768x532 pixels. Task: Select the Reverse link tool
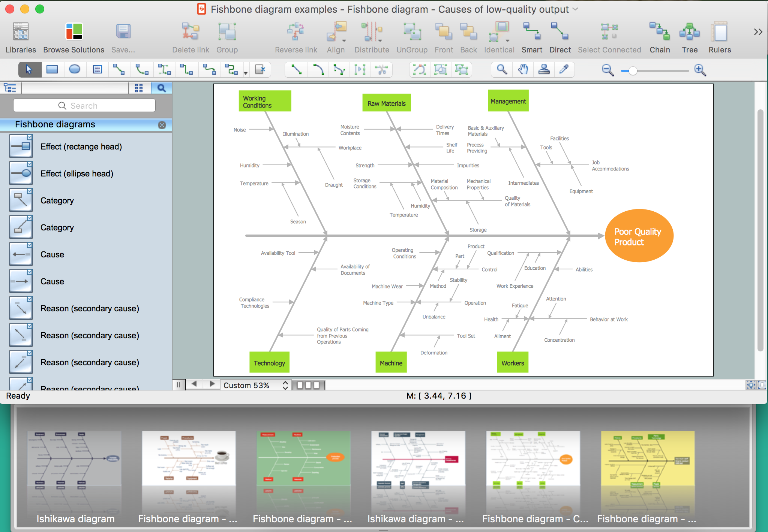coord(295,36)
